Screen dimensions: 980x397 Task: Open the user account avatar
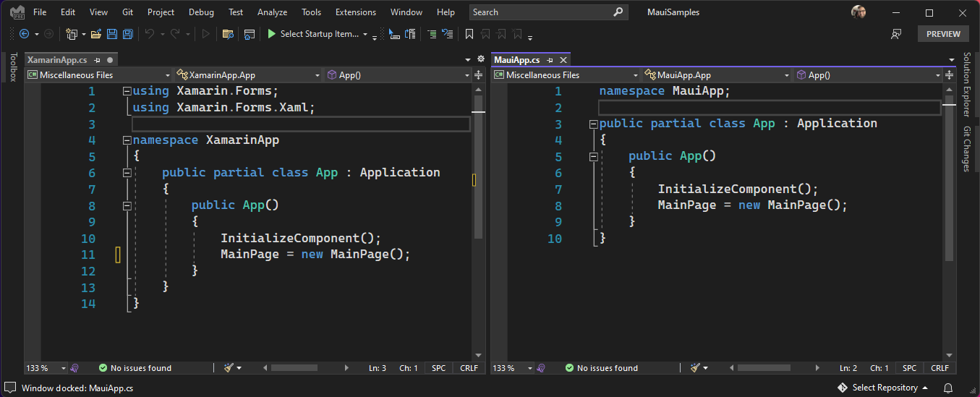pos(858,12)
